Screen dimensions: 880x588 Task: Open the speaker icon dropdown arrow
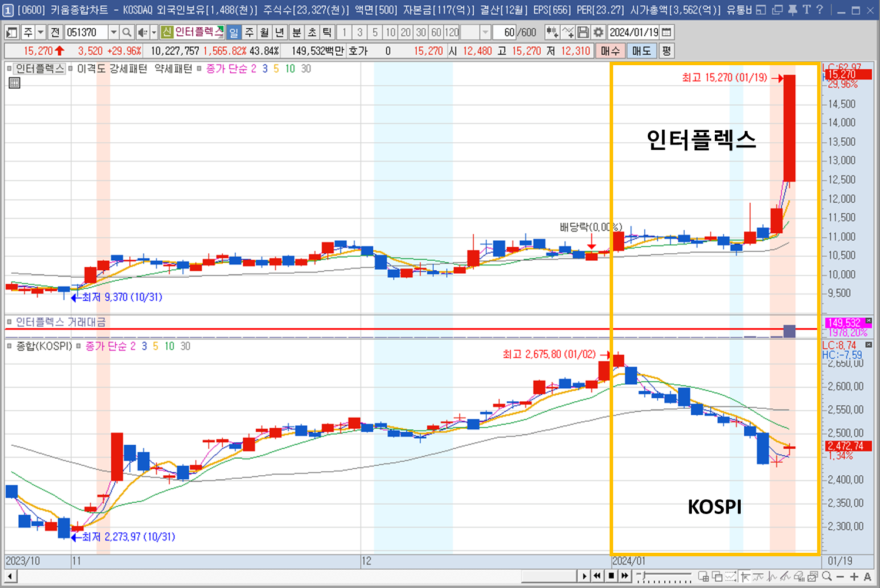(x=153, y=32)
